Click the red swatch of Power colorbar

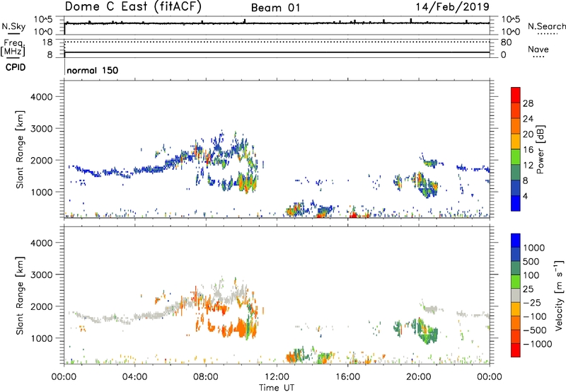tap(516, 95)
